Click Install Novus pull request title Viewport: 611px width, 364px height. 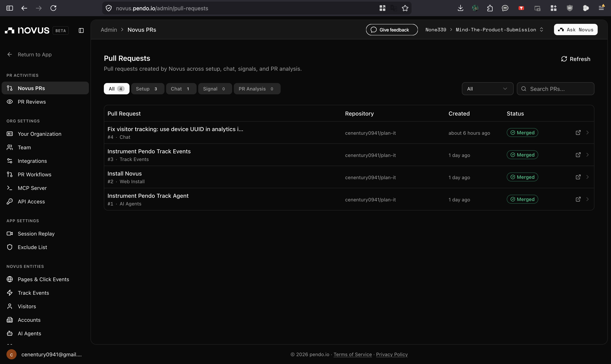point(125,173)
